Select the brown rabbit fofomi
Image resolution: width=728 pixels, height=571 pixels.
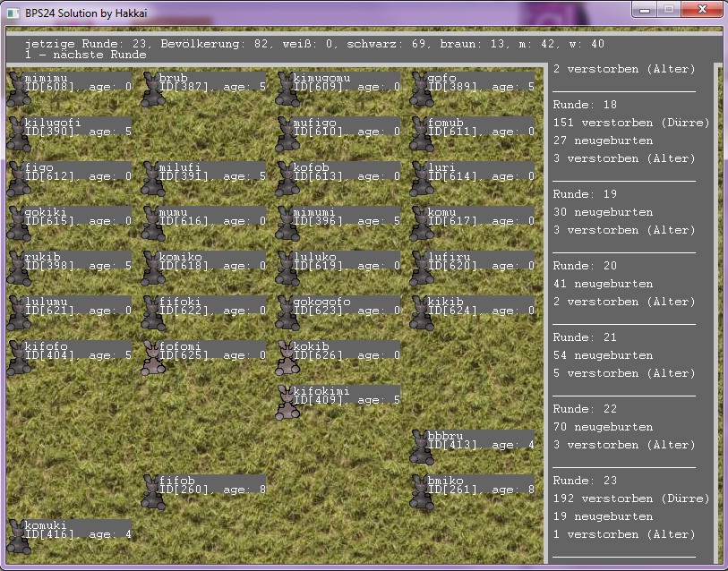click(x=152, y=357)
